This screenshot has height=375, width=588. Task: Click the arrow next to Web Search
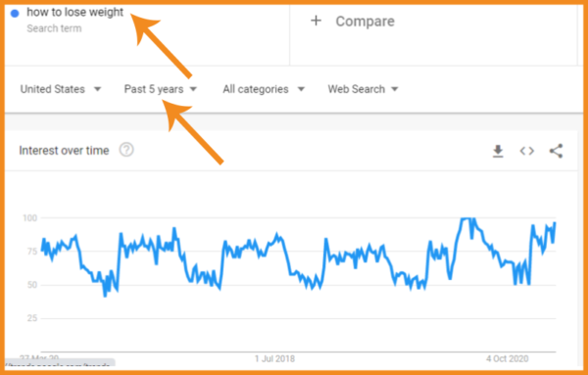395,89
